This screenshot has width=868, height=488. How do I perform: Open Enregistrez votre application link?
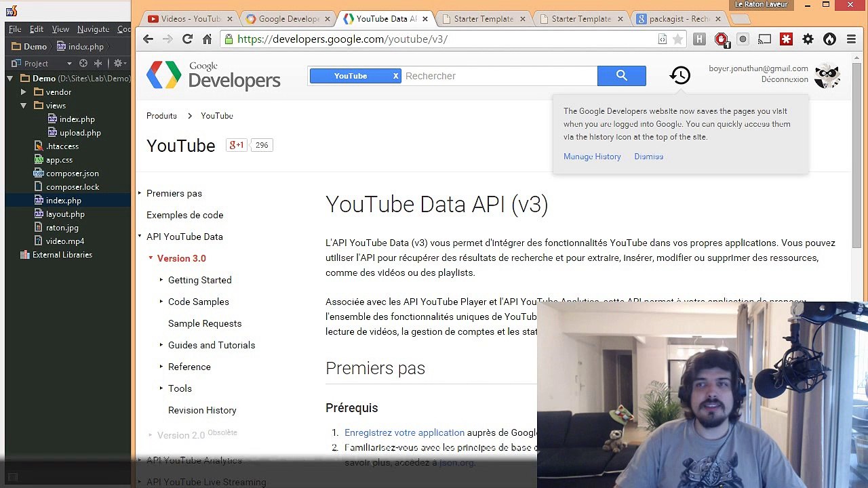[x=404, y=432]
